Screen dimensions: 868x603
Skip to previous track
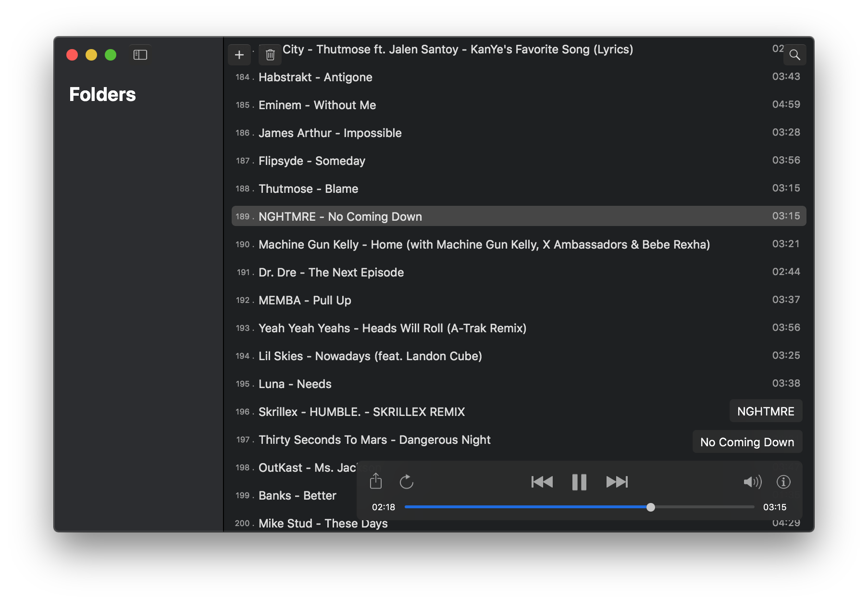(x=542, y=481)
